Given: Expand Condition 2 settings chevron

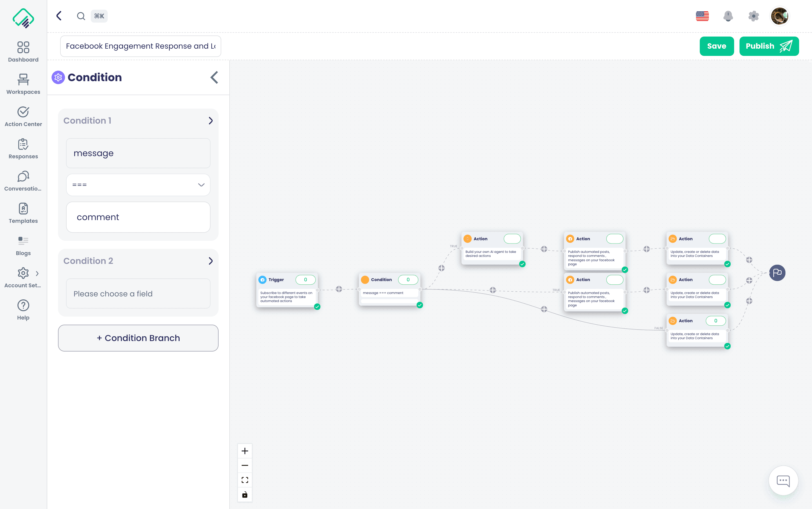Looking at the screenshot, I should (x=211, y=261).
